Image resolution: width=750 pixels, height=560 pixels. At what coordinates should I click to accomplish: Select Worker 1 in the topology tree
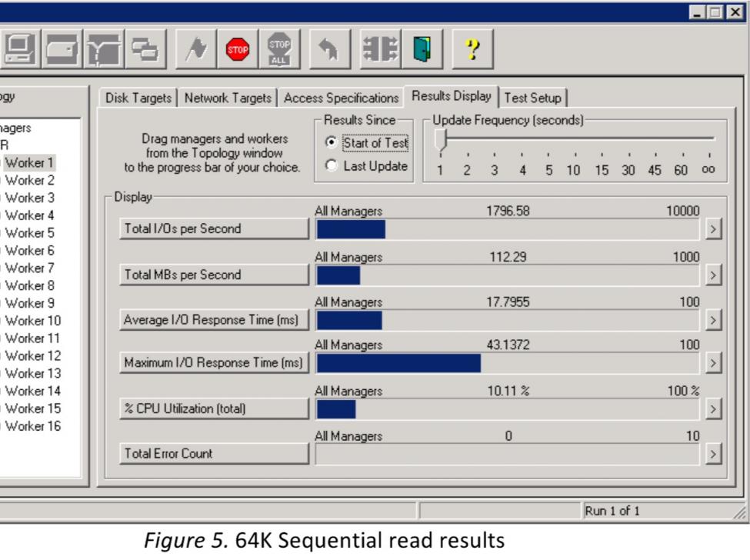click(x=29, y=162)
